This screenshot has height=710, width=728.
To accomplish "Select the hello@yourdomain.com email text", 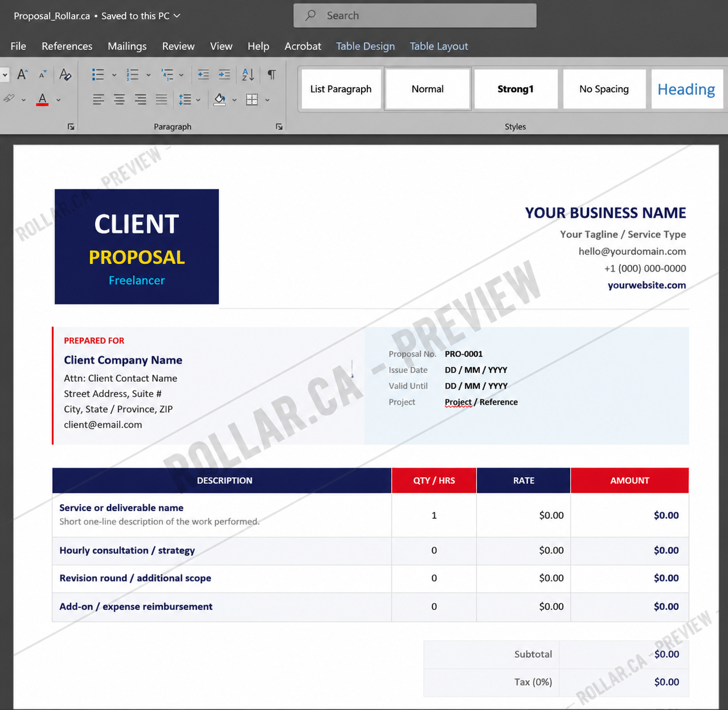I will pyautogui.click(x=632, y=251).
